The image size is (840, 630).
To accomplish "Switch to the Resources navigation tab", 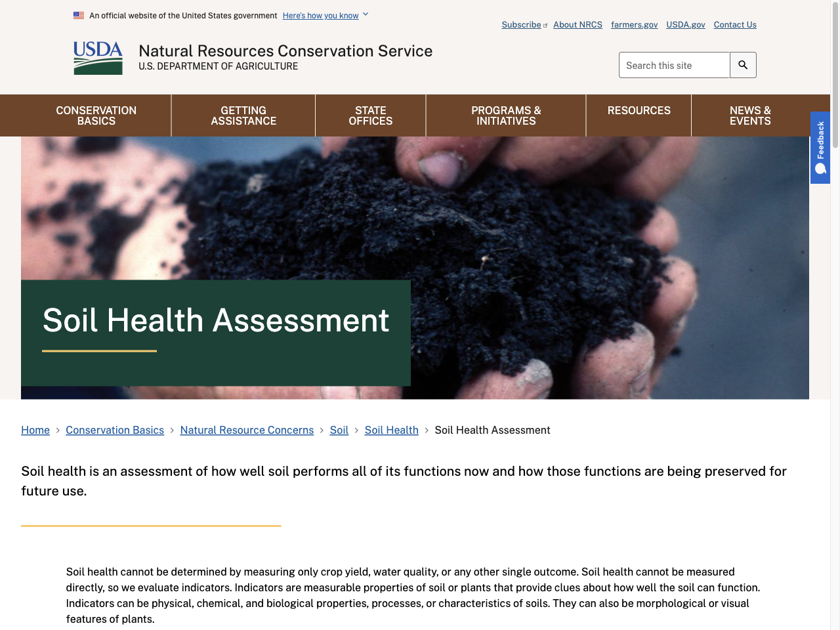I will 639,110.
